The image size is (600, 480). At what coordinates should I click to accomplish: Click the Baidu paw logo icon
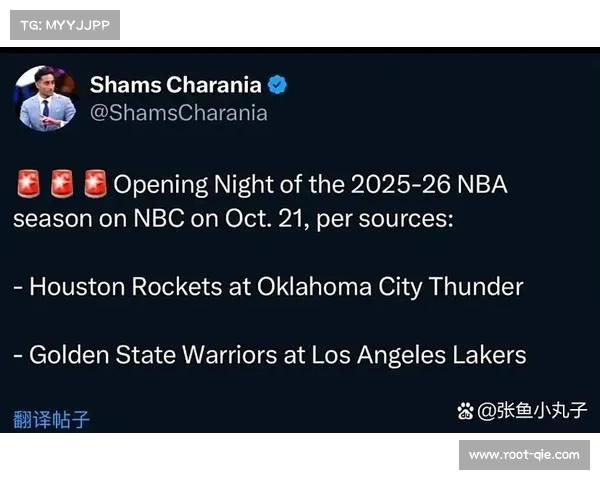click(x=466, y=410)
